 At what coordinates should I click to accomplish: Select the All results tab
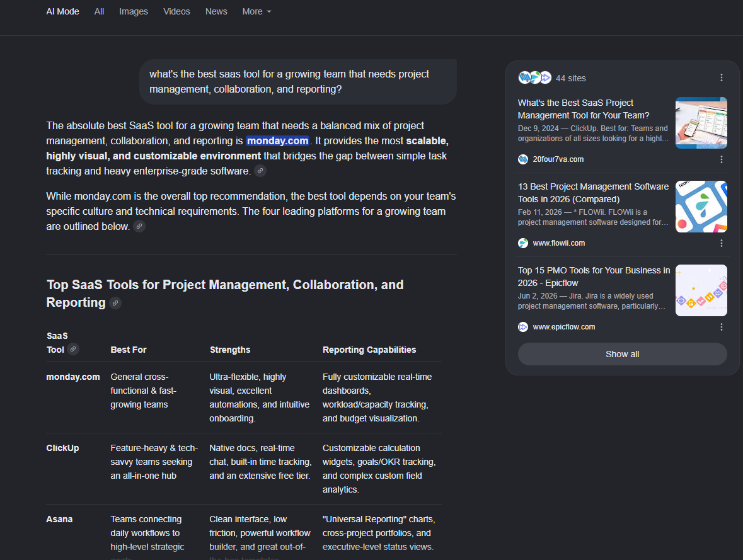tap(99, 11)
